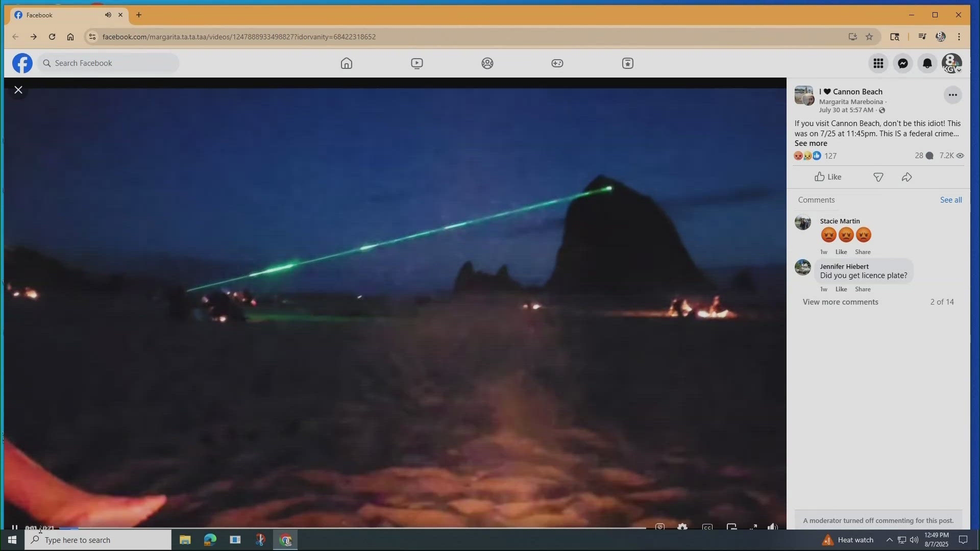
Task: Seek on the video progress bar
Action: click(352, 528)
